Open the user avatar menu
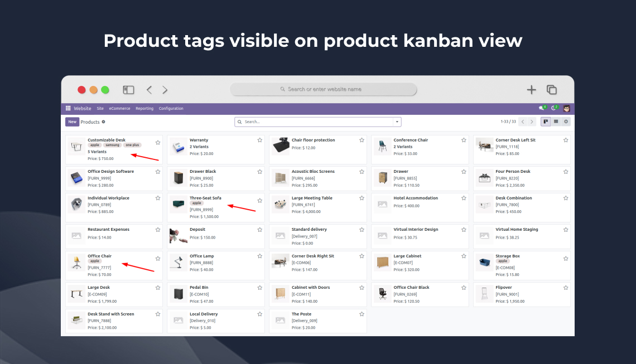The image size is (636, 364). [567, 108]
